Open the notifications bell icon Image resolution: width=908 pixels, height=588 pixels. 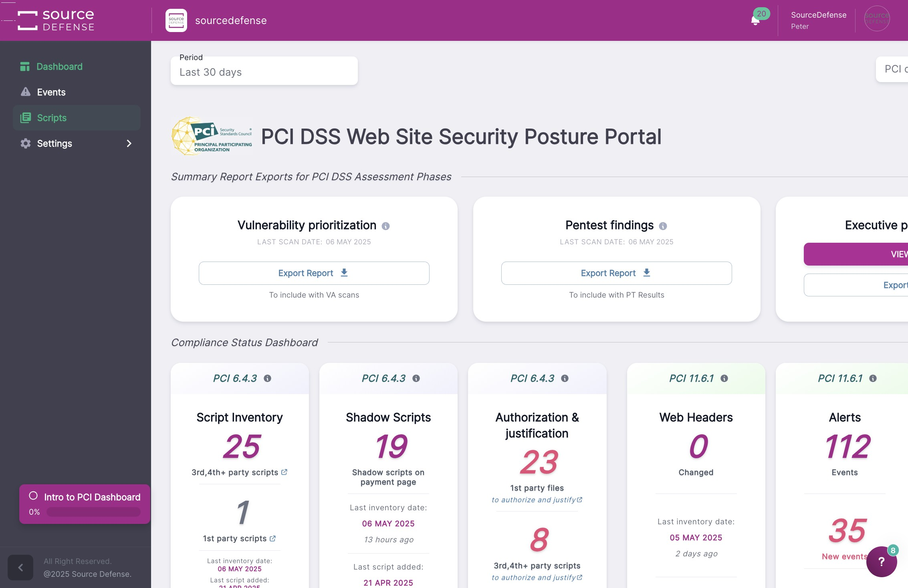tap(755, 20)
